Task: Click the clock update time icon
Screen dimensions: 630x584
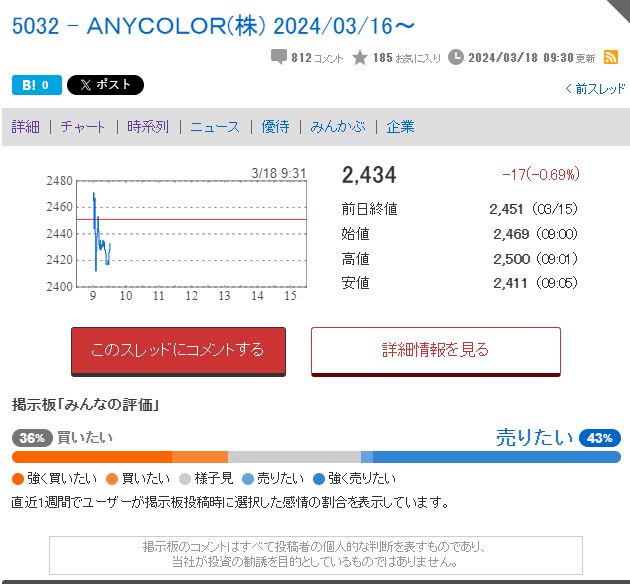Action: click(x=456, y=58)
